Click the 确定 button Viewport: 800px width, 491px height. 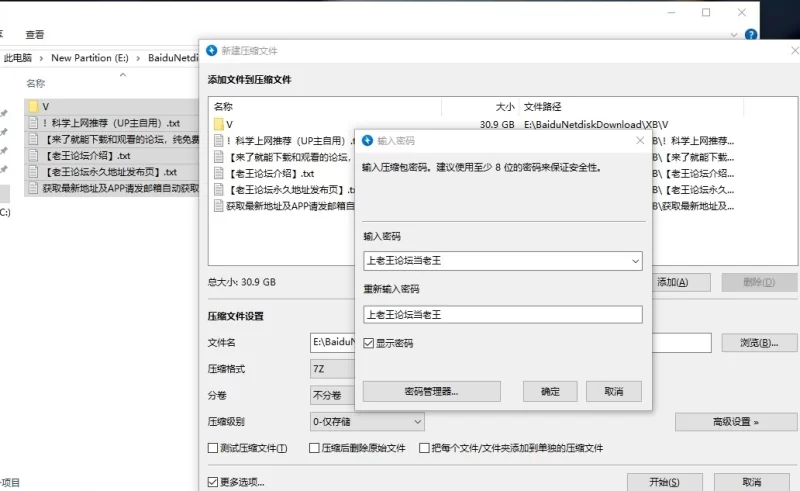pyautogui.click(x=550, y=391)
